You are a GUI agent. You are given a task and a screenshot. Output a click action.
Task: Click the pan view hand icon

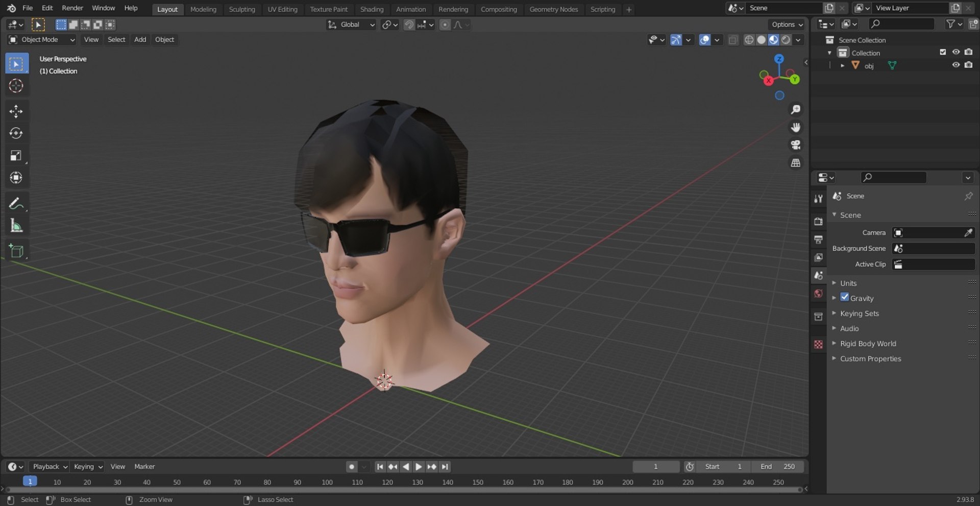click(x=795, y=127)
